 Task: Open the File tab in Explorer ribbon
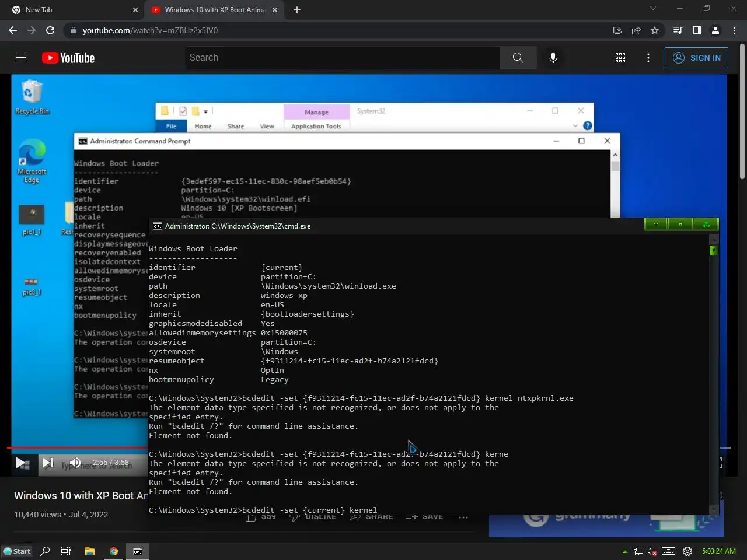pos(171,126)
